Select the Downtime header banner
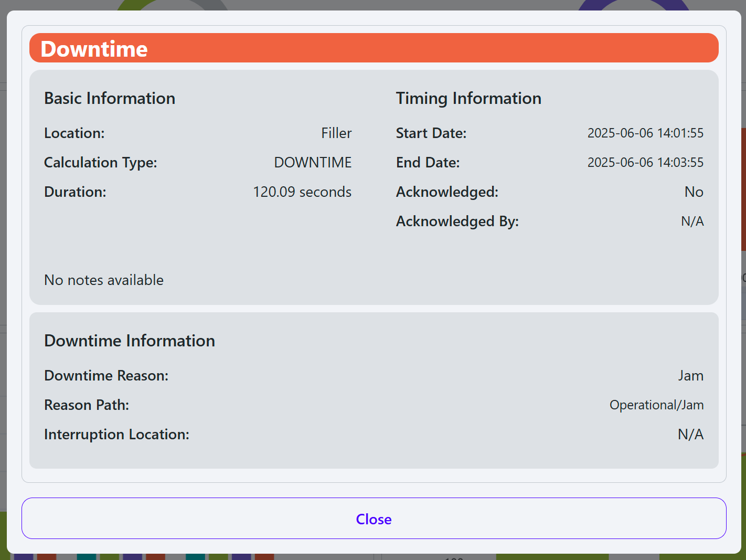Screen dimensions: 746x560 pos(374,48)
